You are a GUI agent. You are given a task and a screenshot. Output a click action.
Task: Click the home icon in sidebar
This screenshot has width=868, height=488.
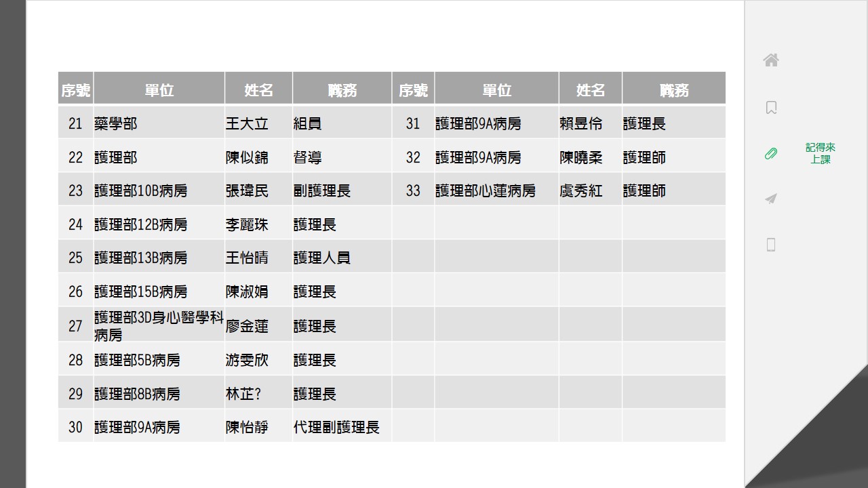[x=771, y=60]
